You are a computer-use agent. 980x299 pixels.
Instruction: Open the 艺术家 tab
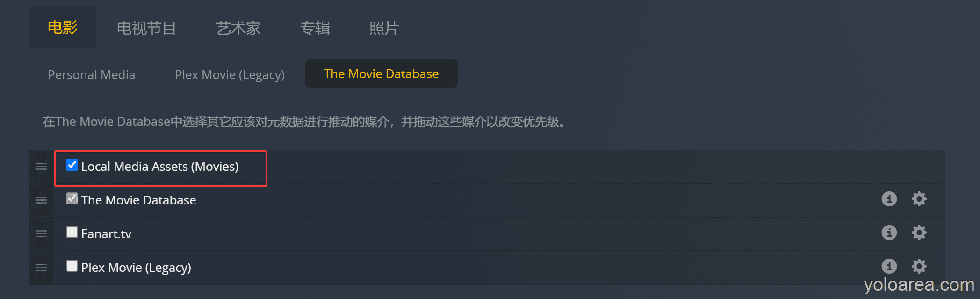[238, 28]
